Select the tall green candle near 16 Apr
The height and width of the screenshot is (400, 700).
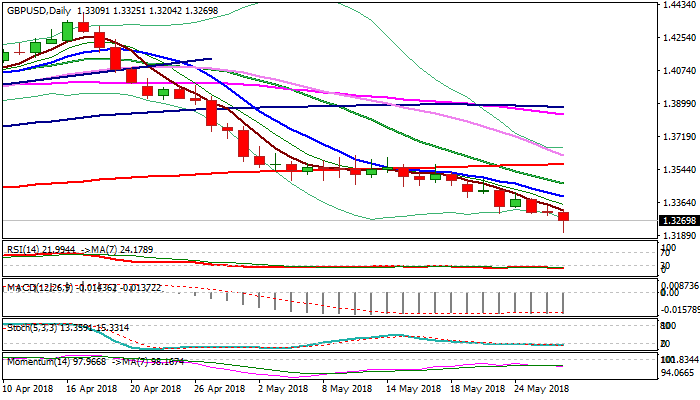tap(68, 30)
